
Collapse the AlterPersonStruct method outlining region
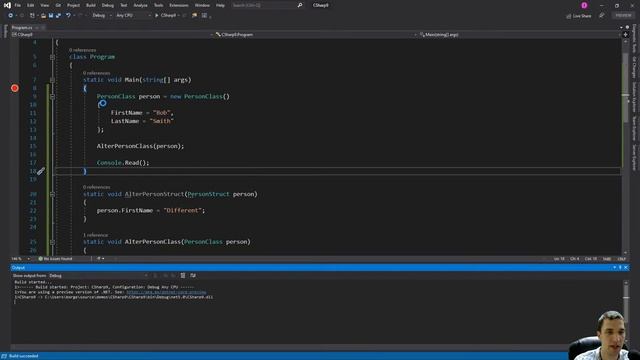(52, 194)
